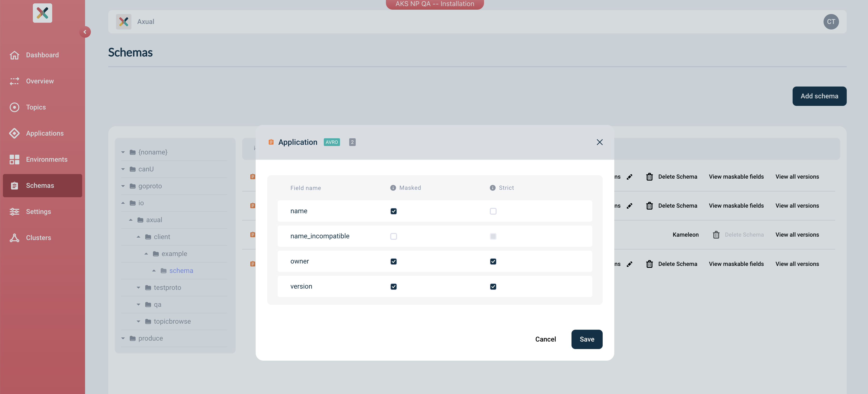
Task: Click the edit pencil in fourth schema row
Action: [x=629, y=264]
